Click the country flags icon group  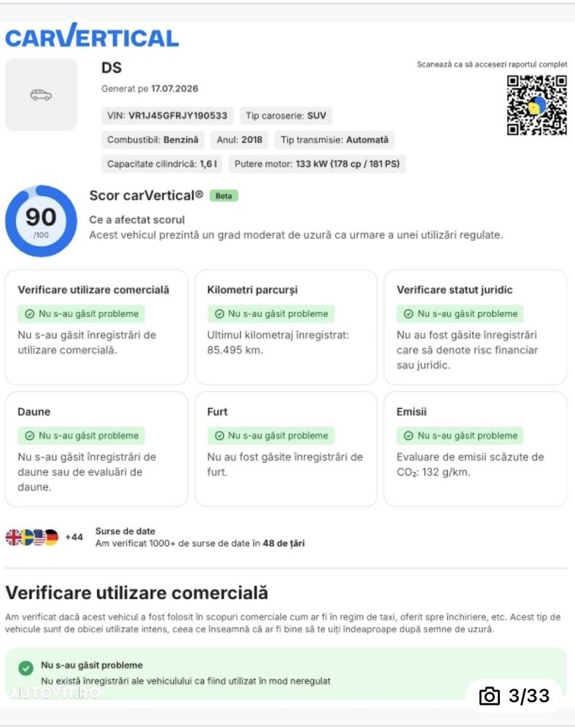click(32, 537)
